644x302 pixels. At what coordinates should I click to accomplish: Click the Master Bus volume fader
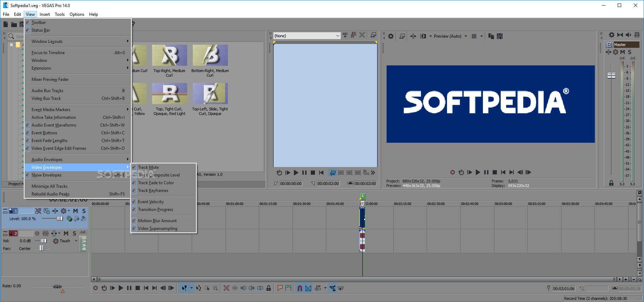pos(611,75)
